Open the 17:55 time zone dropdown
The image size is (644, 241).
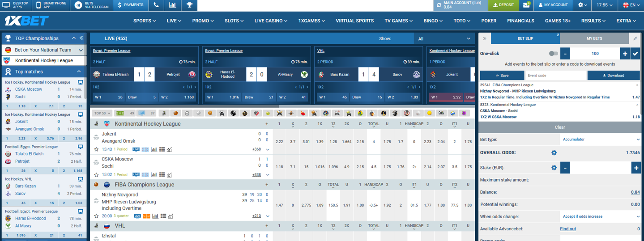tap(605, 5)
